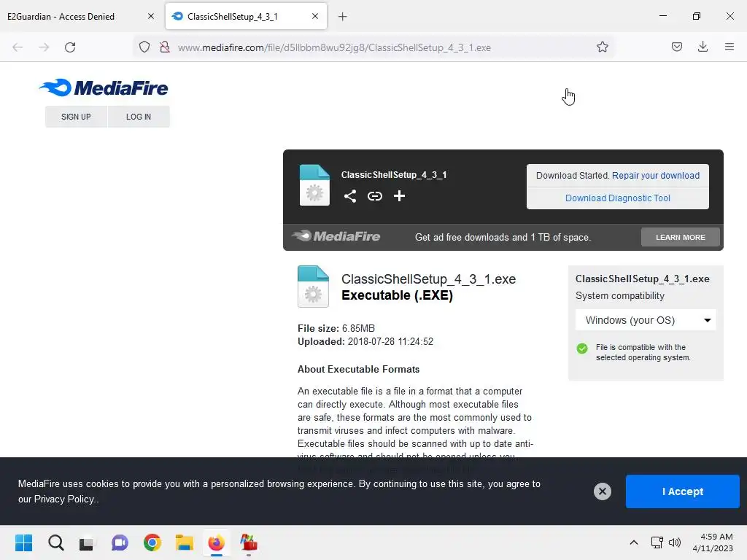Open a new browser tab
Image resolution: width=747 pixels, height=560 pixels.
click(343, 17)
